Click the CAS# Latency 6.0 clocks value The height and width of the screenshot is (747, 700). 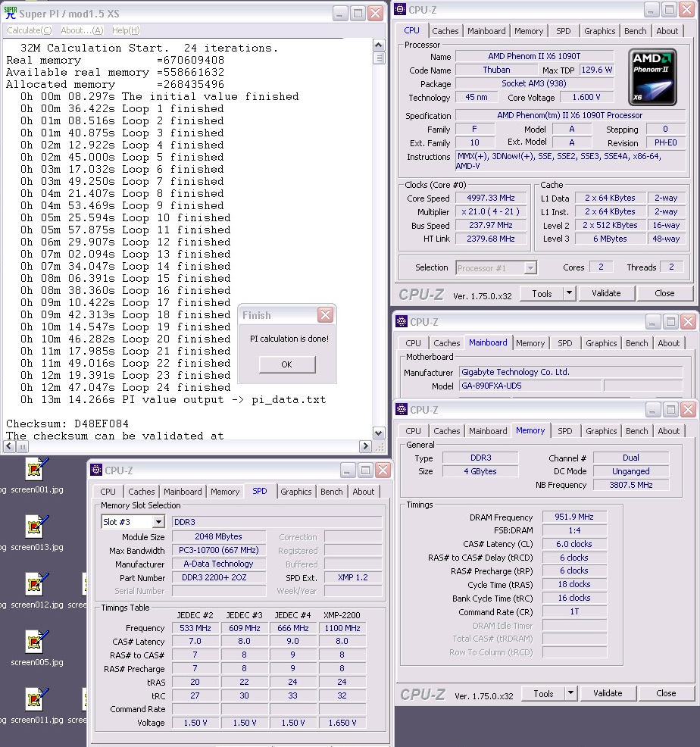[574, 544]
